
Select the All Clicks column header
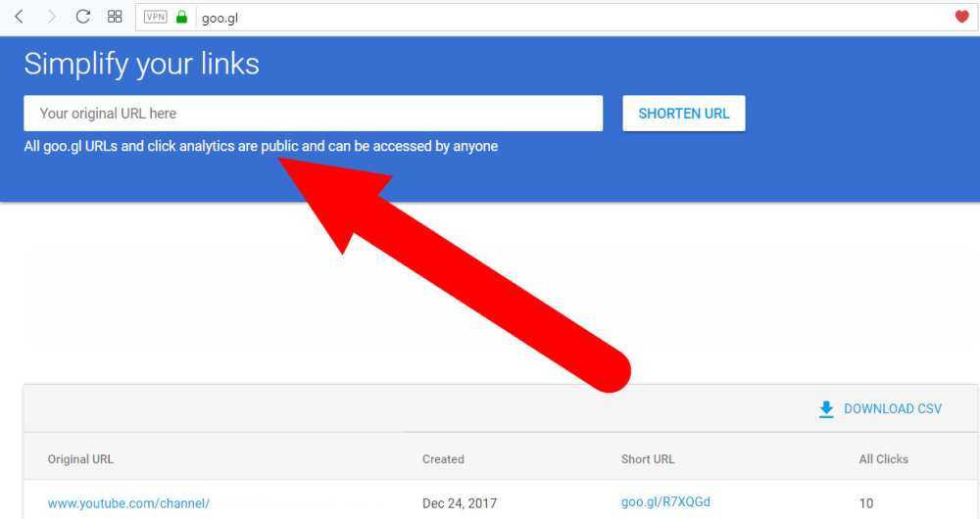(883, 459)
